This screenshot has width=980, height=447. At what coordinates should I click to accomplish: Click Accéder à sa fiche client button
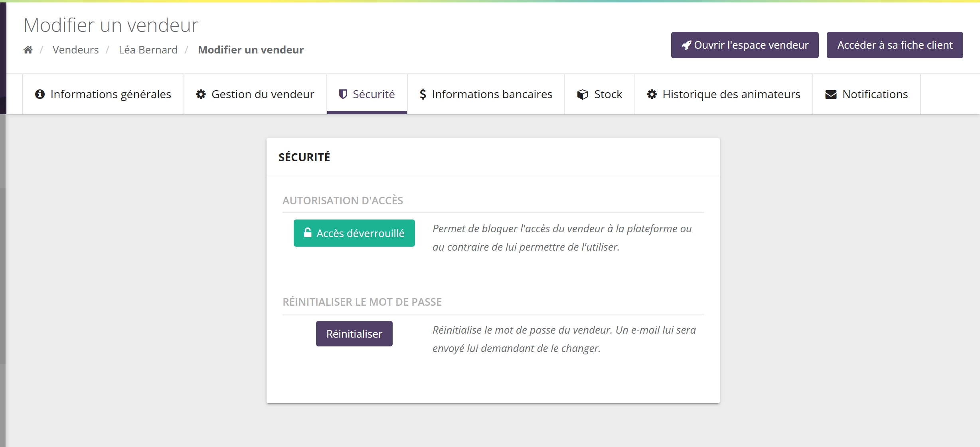pyautogui.click(x=895, y=45)
